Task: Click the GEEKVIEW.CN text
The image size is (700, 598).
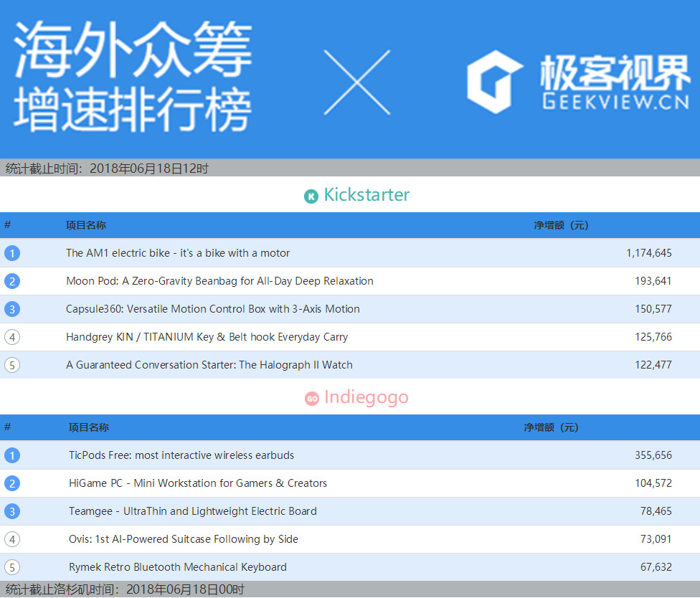Action: tap(615, 102)
